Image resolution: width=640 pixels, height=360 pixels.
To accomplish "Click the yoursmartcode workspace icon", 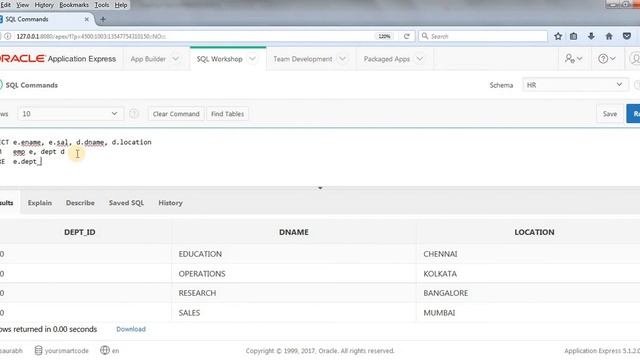I will pos(38,351).
